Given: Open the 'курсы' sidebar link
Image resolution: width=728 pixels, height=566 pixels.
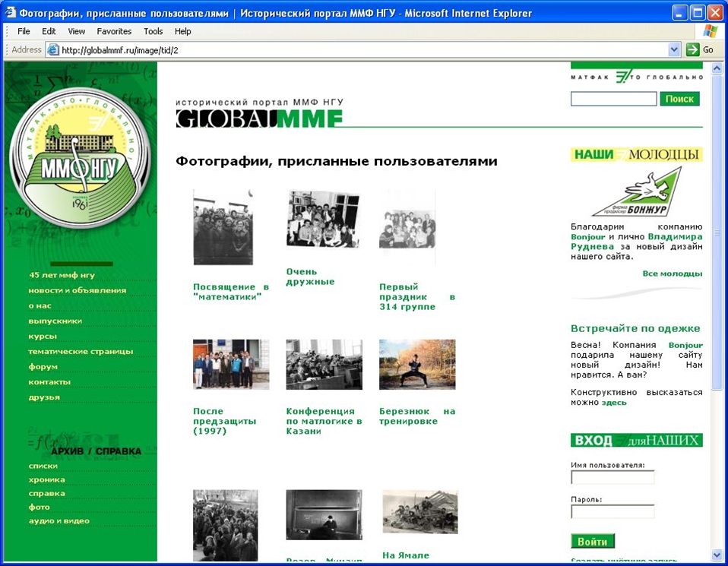Looking at the screenshot, I should [43, 336].
